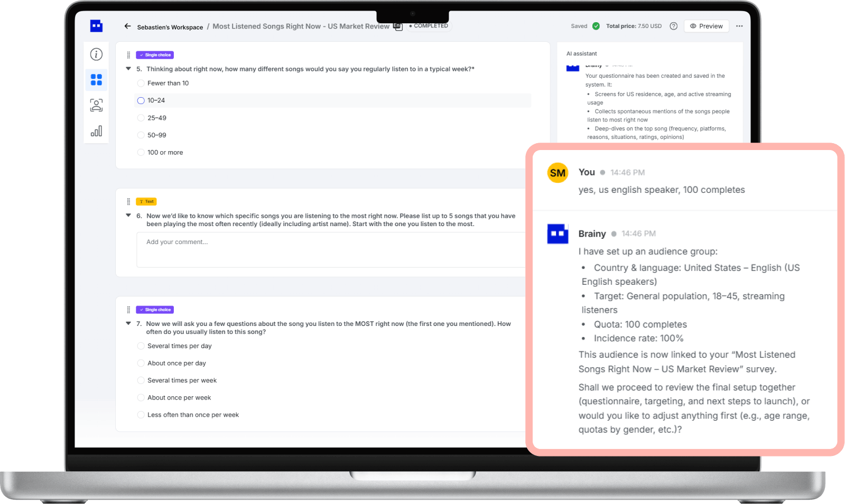Click the 'Quota: 100 completes' bullet
This screenshot has width=845, height=504.
click(640, 324)
